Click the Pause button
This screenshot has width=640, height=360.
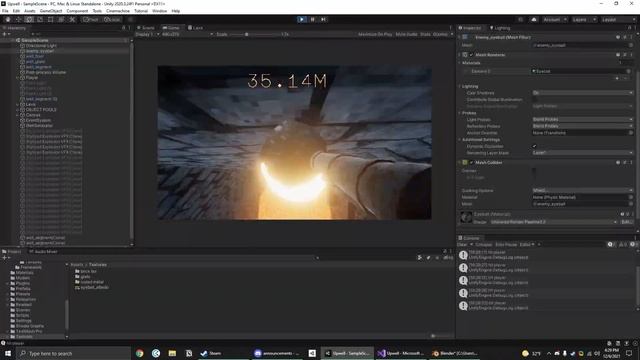point(313,19)
